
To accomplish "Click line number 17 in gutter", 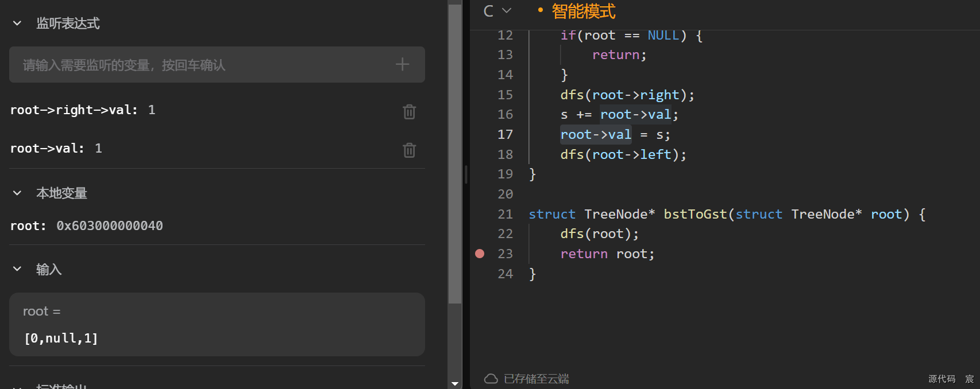I will pyautogui.click(x=505, y=134).
